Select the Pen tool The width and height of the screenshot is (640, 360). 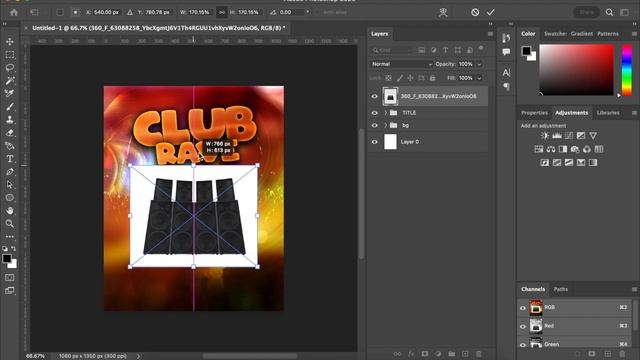point(10,172)
